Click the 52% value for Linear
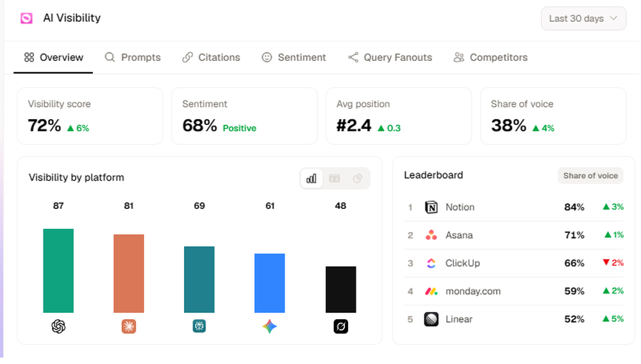Image resolution: width=641 pixels, height=364 pixels. coord(574,319)
